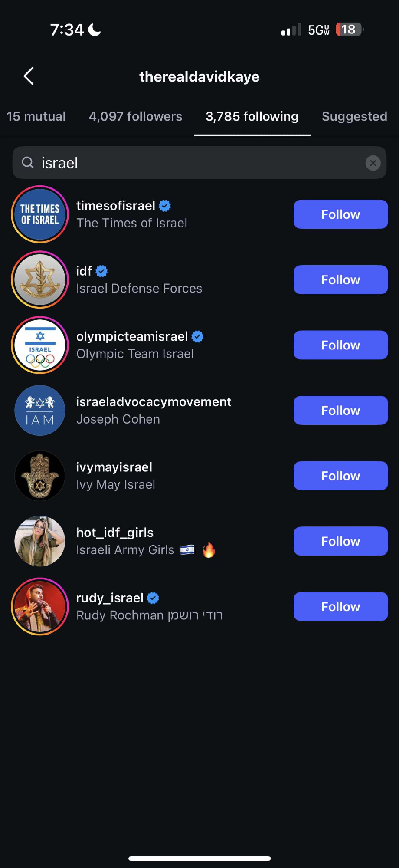This screenshot has width=399, height=868.
Task: Focus the search field containing israel
Action: (195, 163)
